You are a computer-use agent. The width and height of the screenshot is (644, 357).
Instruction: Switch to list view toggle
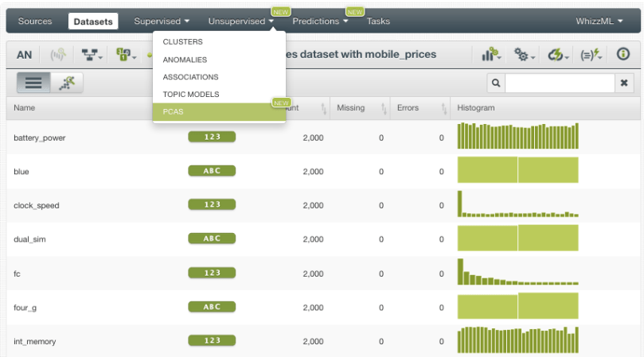pyautogui.click(x=33, y=83)
